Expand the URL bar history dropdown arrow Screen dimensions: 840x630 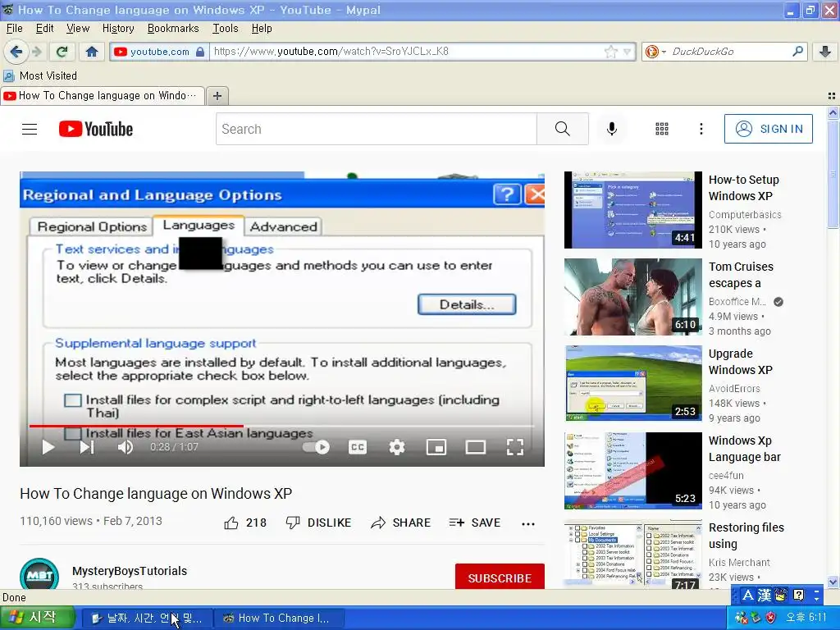click(627, 52)
